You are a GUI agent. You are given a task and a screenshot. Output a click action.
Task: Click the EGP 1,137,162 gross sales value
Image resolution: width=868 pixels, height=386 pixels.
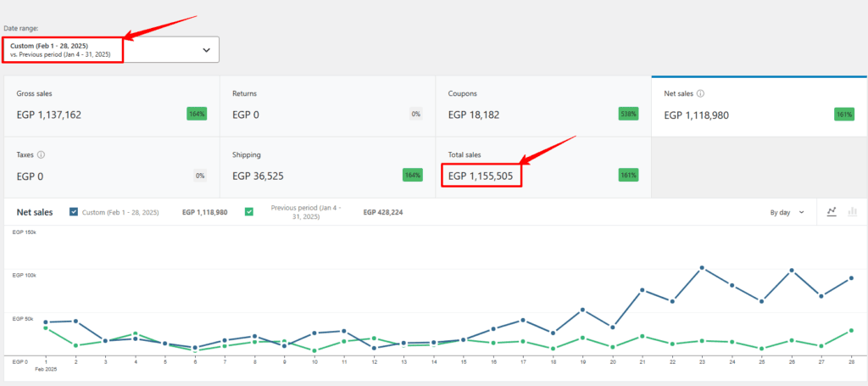[49, 115]
